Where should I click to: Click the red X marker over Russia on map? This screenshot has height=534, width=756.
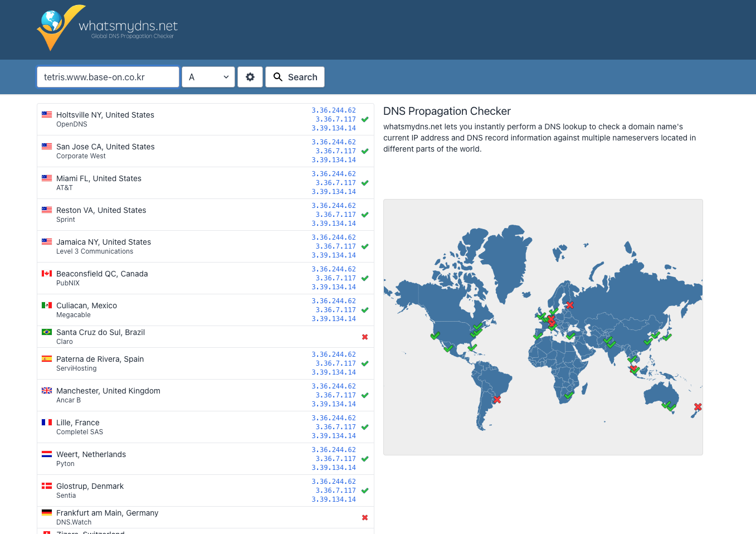[x=569, y=305]
